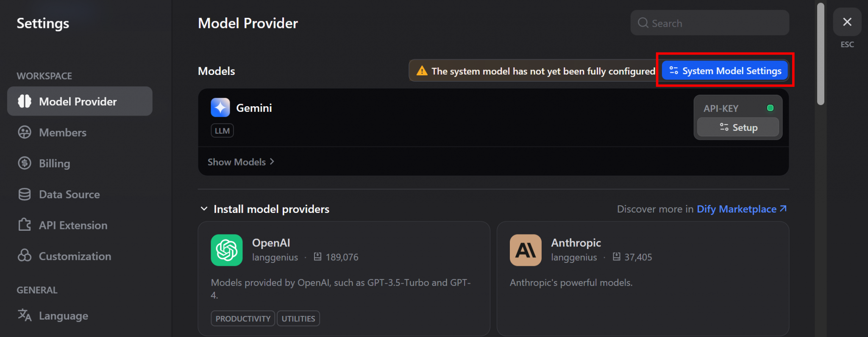
Task: Close the Settings dialog with X
Action: (847, 22)
